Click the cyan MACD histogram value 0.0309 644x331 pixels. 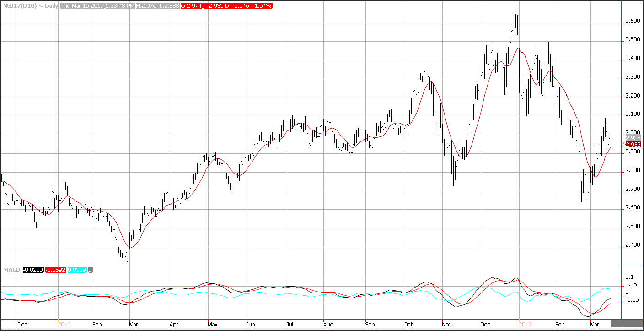pos(77,270)
